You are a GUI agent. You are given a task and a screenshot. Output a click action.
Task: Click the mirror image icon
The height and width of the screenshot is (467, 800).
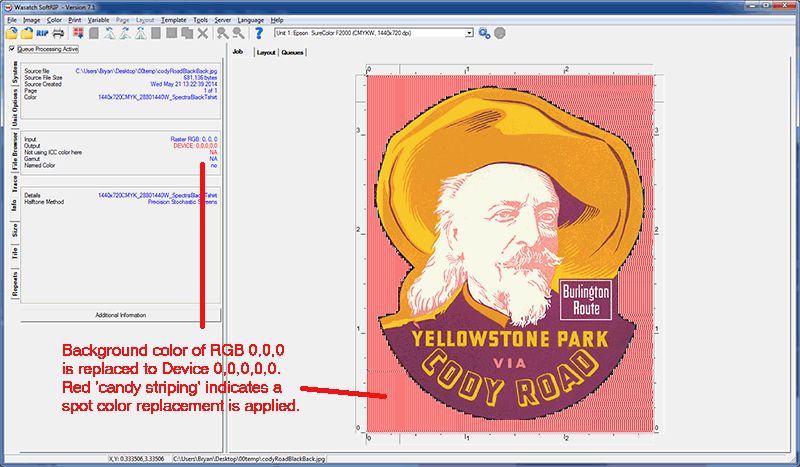pyautogui.click(x=141, y=33)
